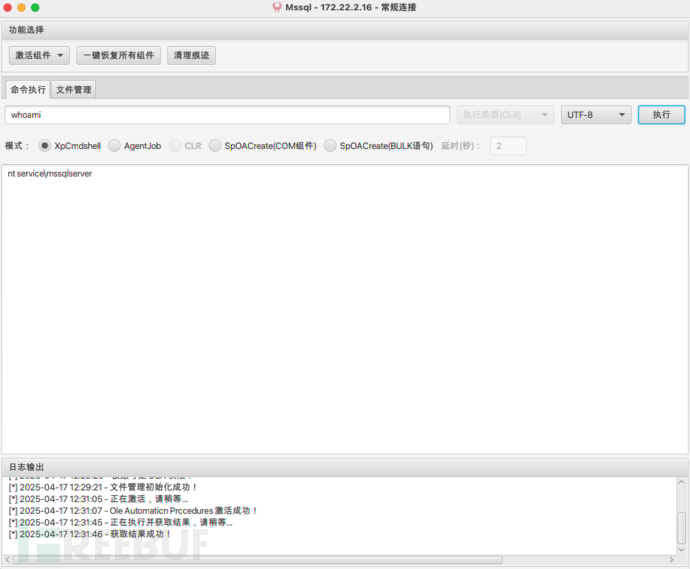
Task: Click the Ole Automation Procedures 激活成功 log line
Action: coord(133,511)
